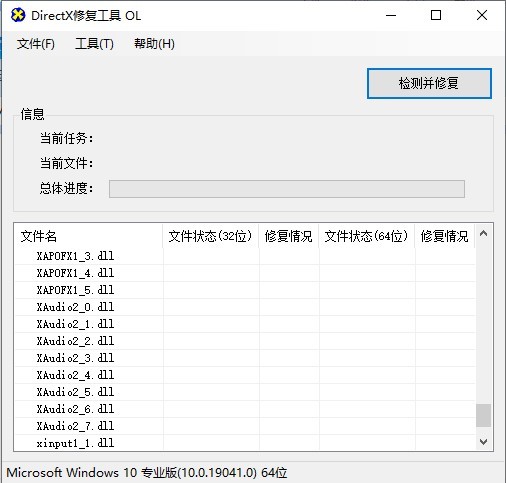This screenshot has height=483, width=506.
Task: Open the 帮助(H) menu
Action: [154, 44]
